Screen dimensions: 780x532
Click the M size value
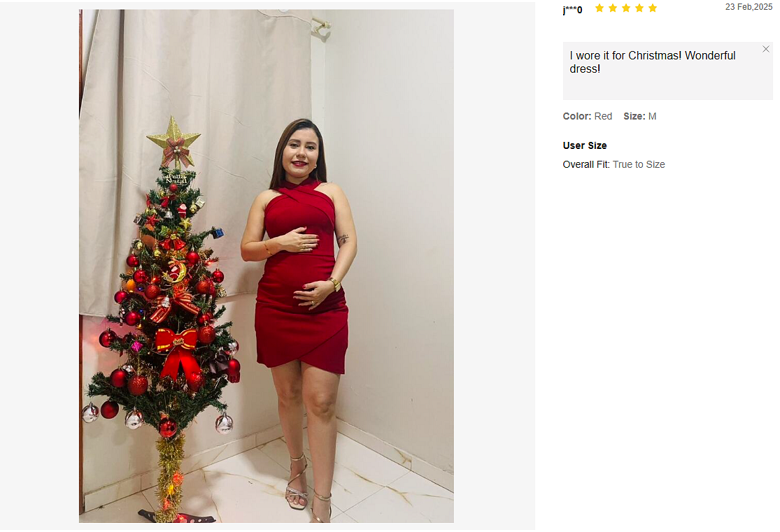[652, 116]
